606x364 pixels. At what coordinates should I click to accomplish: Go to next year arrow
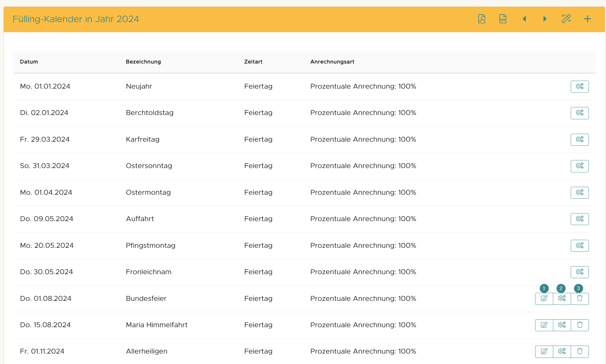coord(545,19)
